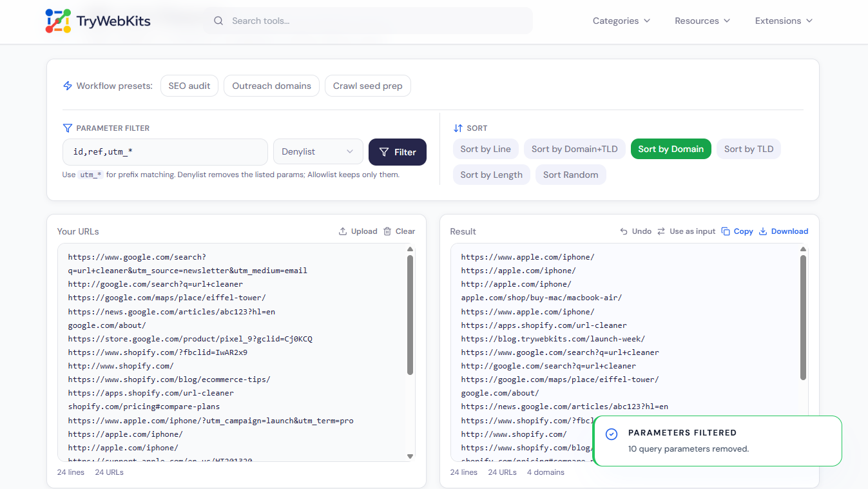Click the dark Filter button
Viewport: 868px width, 489px height.
coord(398,152)
